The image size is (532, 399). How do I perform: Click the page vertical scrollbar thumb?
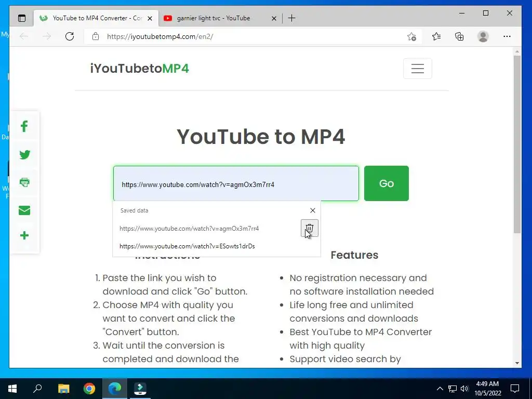[517, 144]
